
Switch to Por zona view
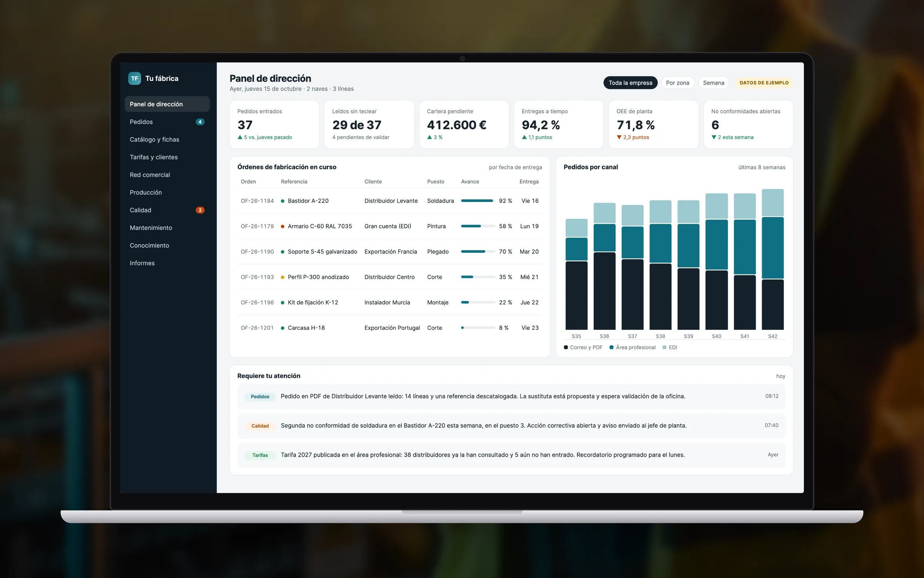click(678, 83)
